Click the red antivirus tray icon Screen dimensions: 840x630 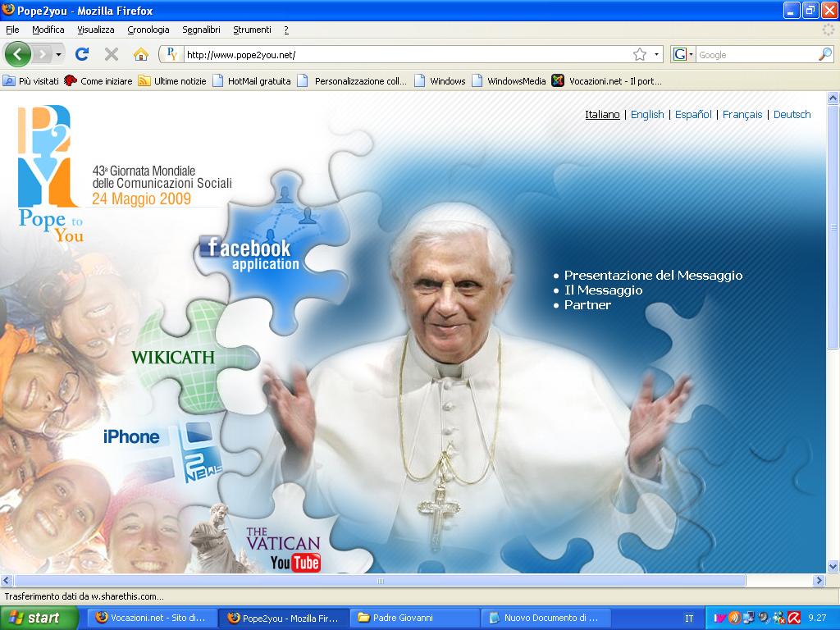click(x=794, y=619)
